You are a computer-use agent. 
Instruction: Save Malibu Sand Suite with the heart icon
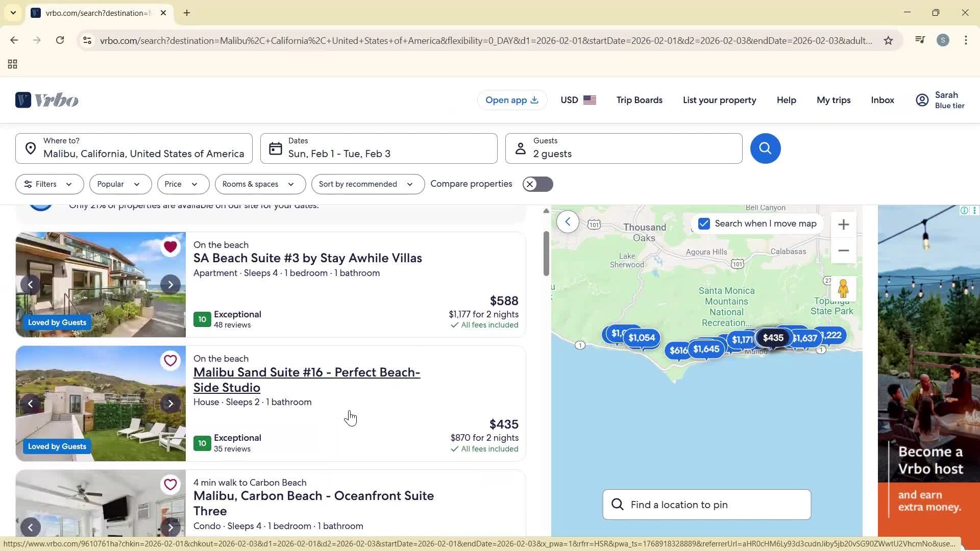point(170,360)
